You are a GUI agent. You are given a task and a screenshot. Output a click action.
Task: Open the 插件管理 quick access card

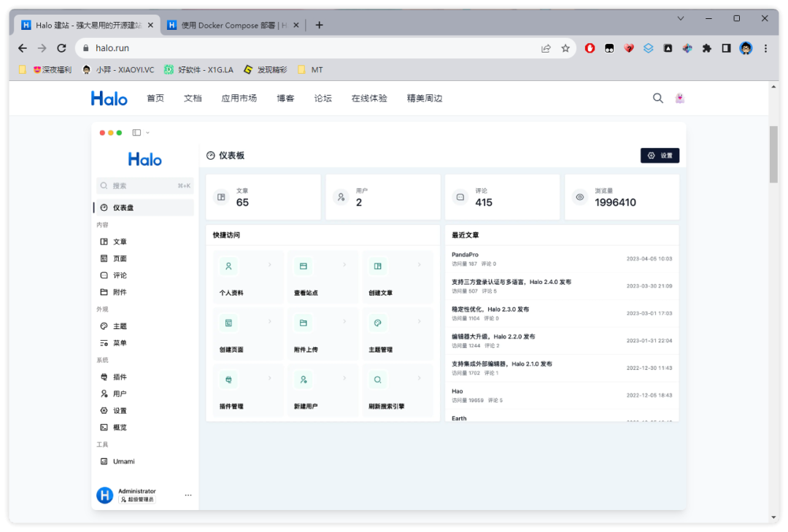click(247, 391)
